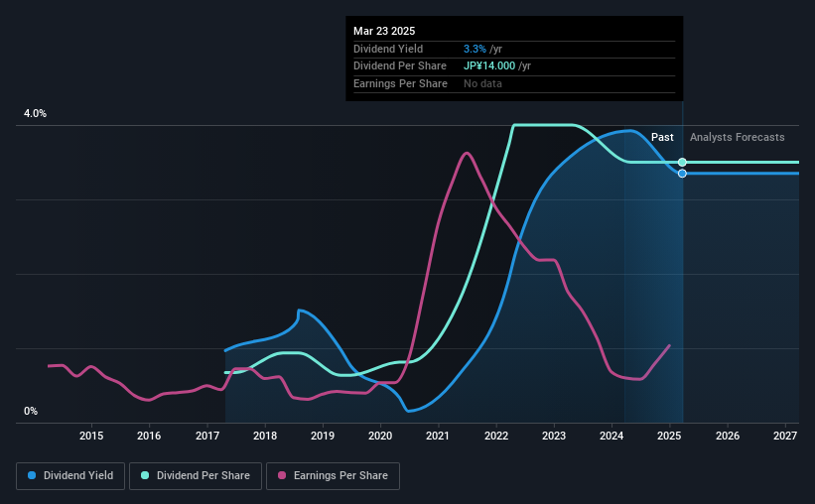Viewport: 815px width, 504px height.
Task: Click the JP¥14.000 dividend value in tooltip
Action: (489, 66)
